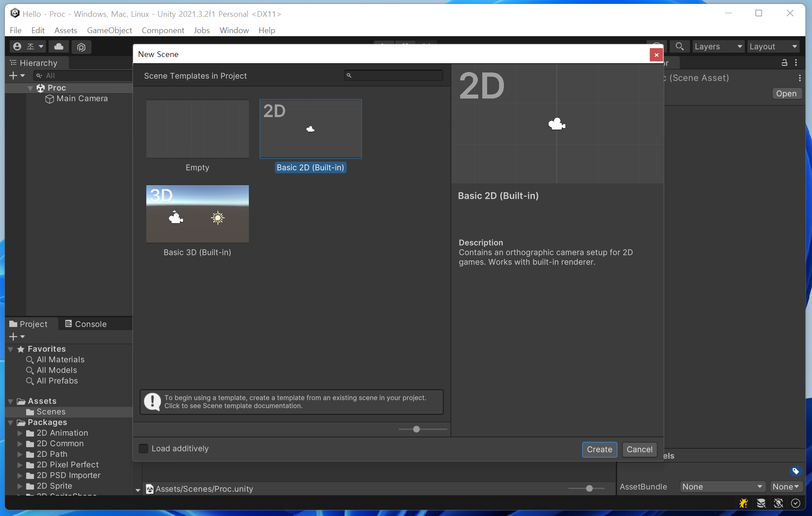Open the Layers dropdown
The image size is (812, 516).
click(x=718, y=46)
